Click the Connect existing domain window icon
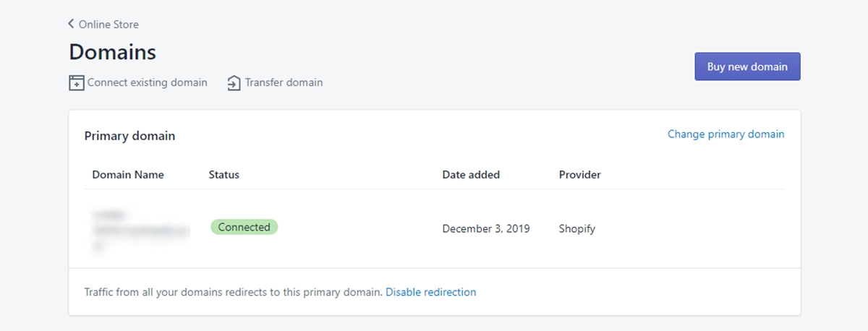The image size is (868, 331). point(76,83)
